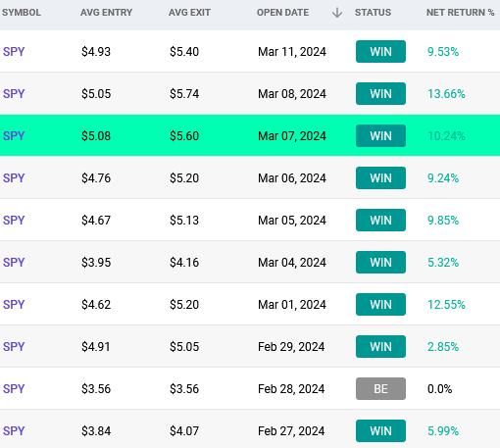Image resolution: width=500 pixels, height=448 pixels.
Task: Select net return 2.85%
Action: pyautogui.click(x=443, y=347)
